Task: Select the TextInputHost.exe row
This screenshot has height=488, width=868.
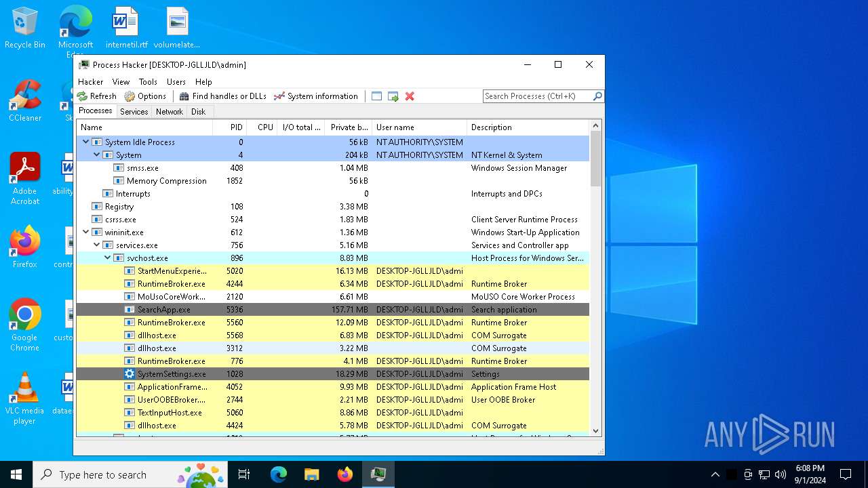Action: pyautogui.click(x=333, y=412)
